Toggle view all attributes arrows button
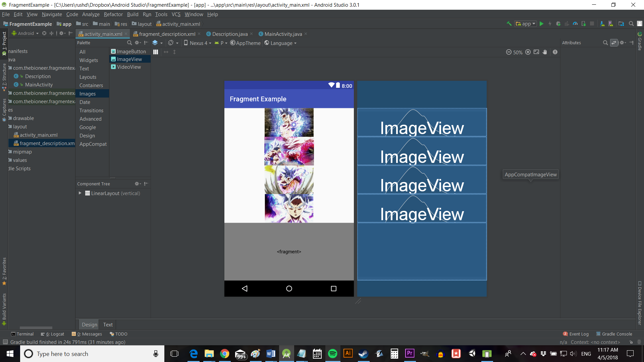The height and width of the screenshot is (362, 644). pos(614,43)
